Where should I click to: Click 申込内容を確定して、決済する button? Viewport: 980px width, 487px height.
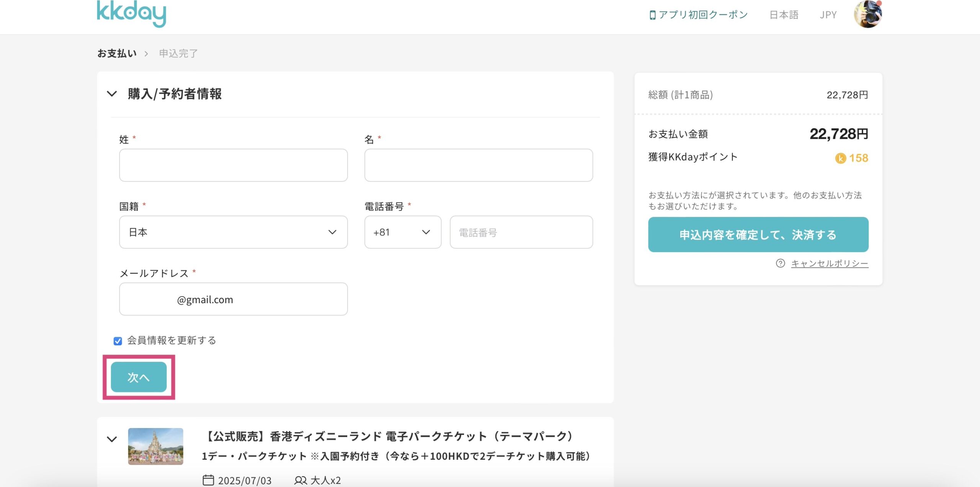(758, 234)
